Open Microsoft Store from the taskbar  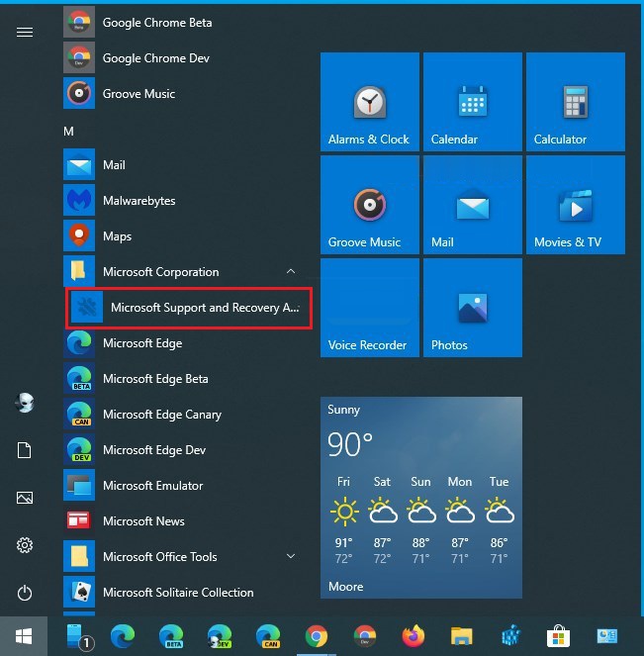point(559,636)
